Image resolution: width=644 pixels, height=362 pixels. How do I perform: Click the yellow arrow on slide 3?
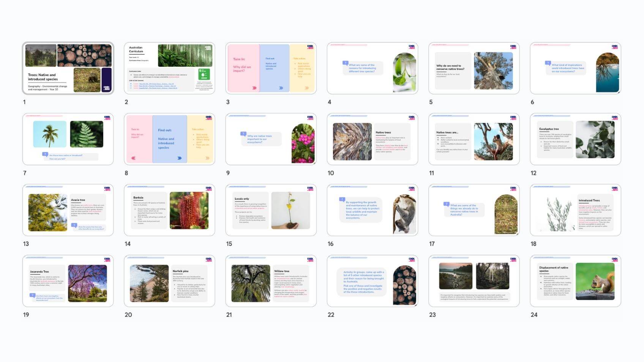point(306,88)
